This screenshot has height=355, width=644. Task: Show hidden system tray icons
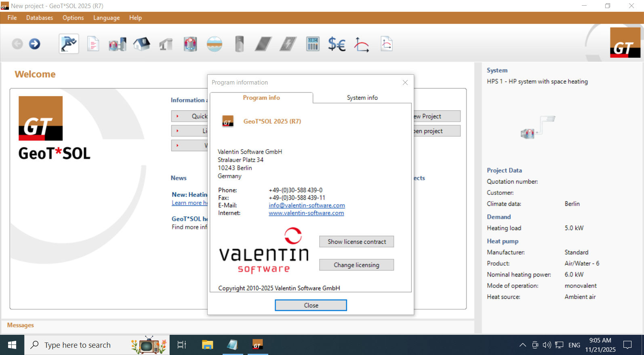pos(522,345)
